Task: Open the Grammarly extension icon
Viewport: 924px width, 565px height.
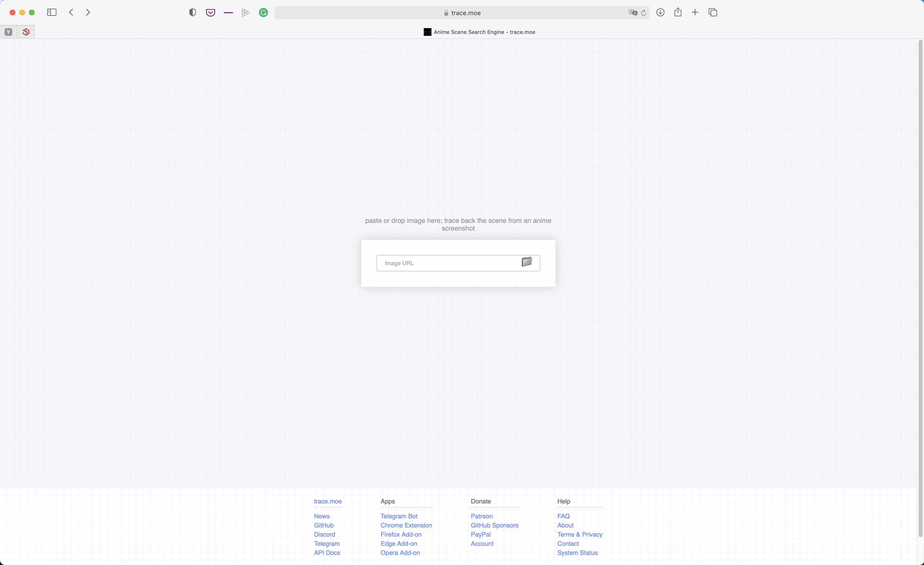Action: tap(263, 13)
